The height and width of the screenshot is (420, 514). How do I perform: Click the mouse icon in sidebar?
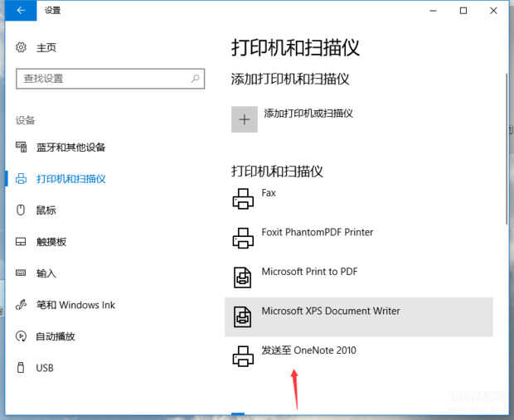click(21, 210)
